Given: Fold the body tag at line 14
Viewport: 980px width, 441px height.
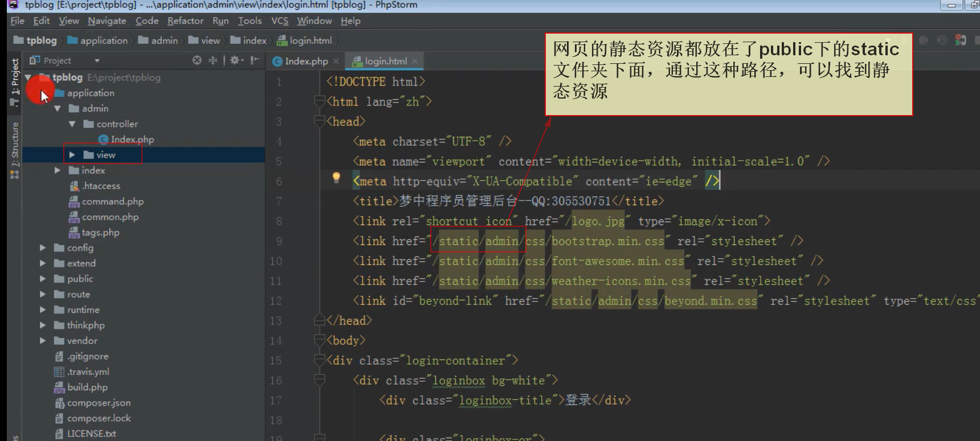Looking at the screenshot, I should pos(319,340).
